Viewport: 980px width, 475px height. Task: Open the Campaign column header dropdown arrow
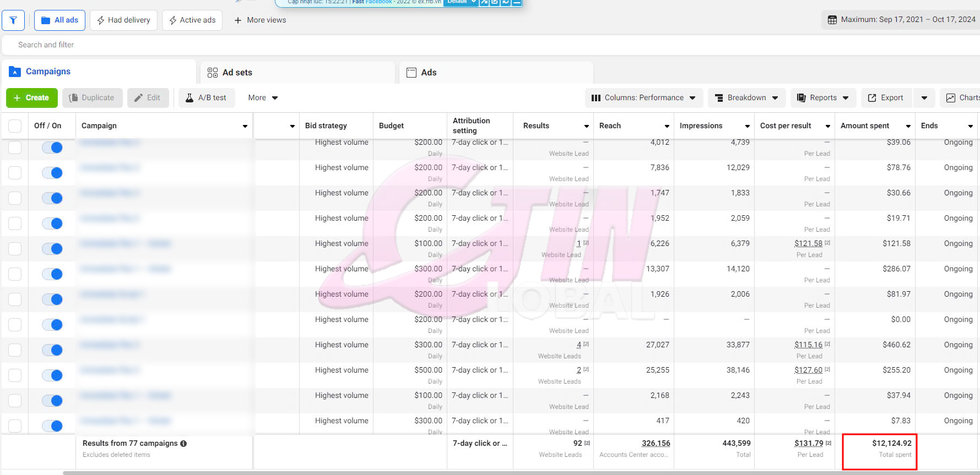click(x=245, y=126)
